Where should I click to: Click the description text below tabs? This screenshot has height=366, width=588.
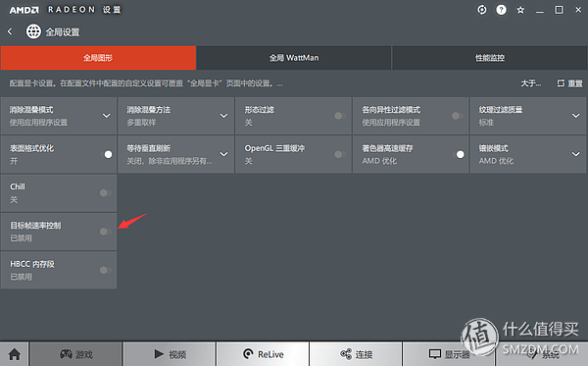coord(146,83)
